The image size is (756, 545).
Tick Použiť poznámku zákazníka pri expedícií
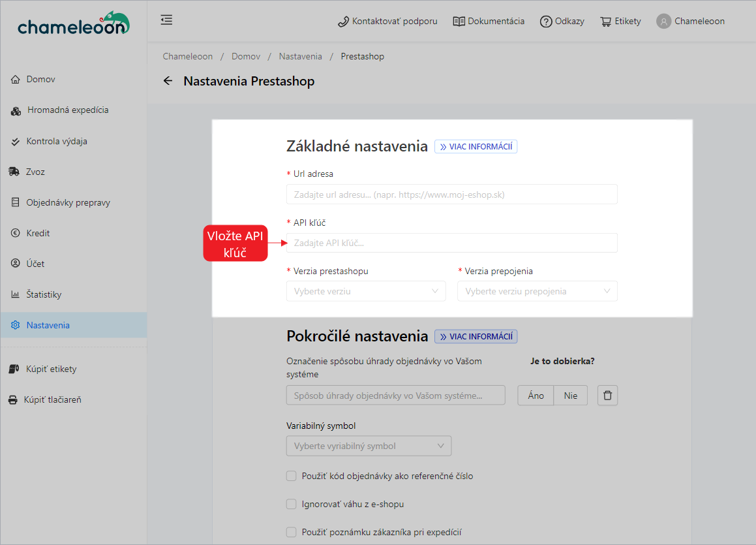(292, 532)
